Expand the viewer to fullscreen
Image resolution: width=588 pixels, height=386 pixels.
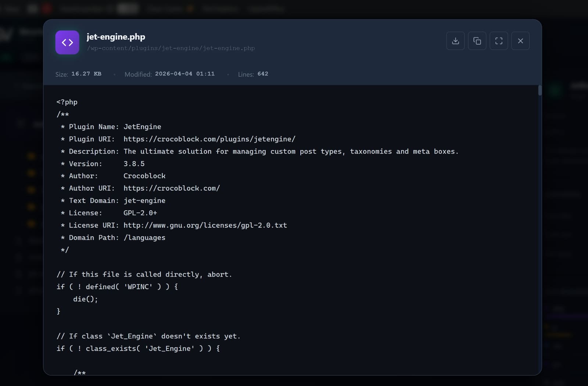(x=499, y=41)
